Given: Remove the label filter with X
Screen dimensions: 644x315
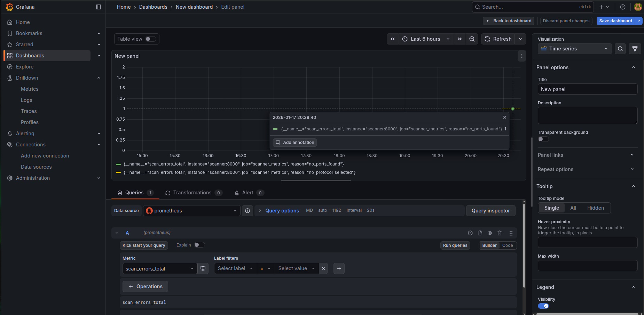Looking at the screenshot, I should (323, 268).
